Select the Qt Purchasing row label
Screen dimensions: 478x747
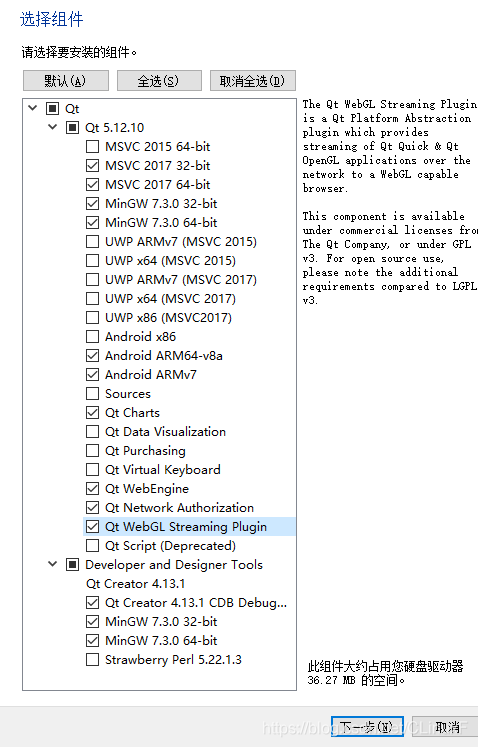coord(145,451)
